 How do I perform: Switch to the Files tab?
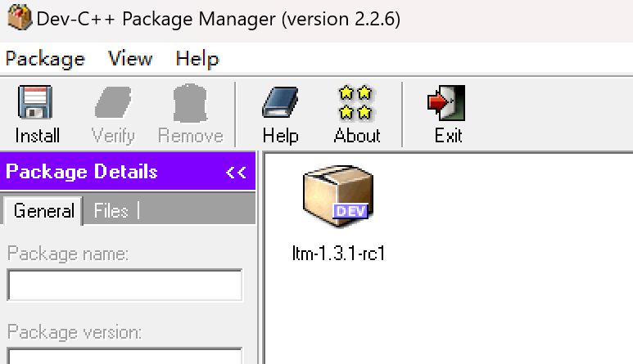click(x=111, y=210)
